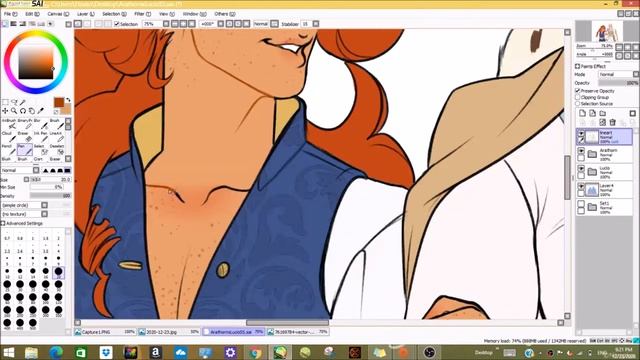Switch to the Capture1.PNG document tab
This screenshot has width=640, height=360.
[x=105, y=332]
